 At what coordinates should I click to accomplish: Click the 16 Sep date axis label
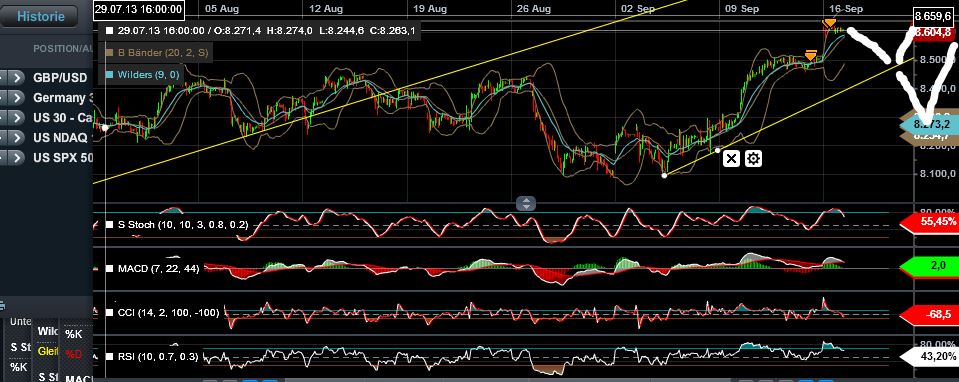point(846,9)
